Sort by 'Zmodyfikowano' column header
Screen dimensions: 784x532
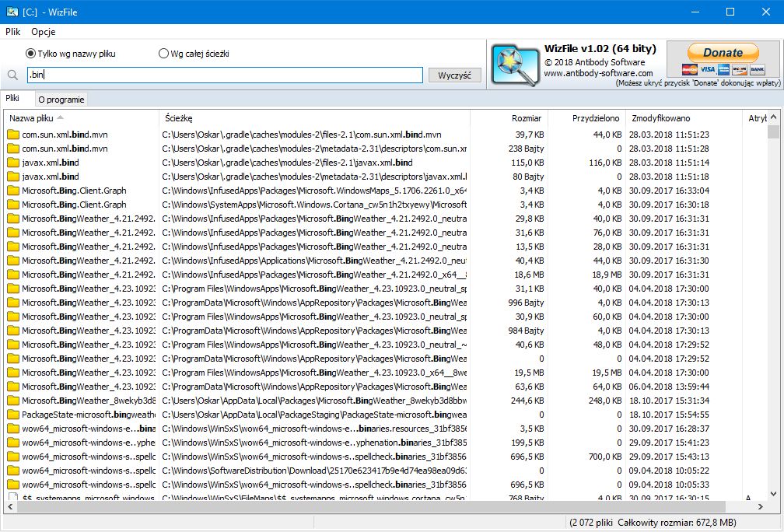click(x=684, y=118)
